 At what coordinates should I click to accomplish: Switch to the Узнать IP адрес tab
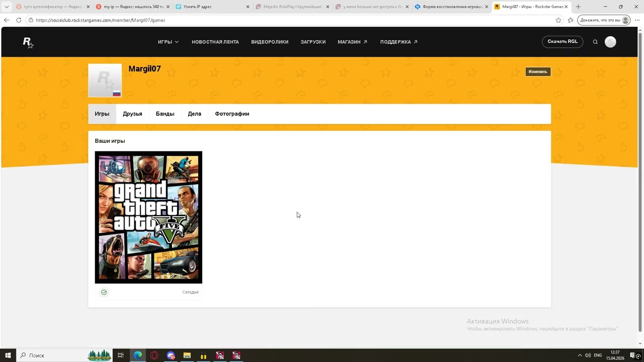[x=212, y=7]
